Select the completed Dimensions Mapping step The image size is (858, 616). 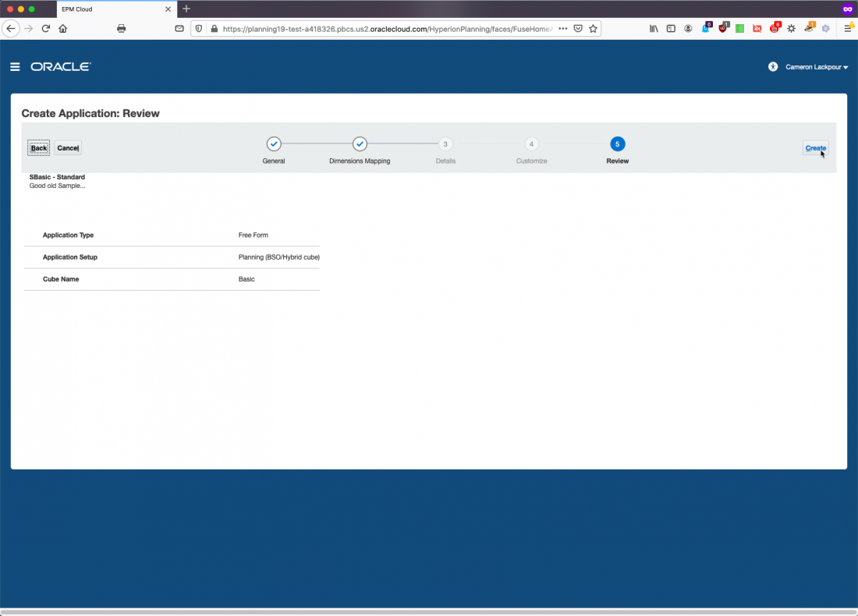[360, 143]
